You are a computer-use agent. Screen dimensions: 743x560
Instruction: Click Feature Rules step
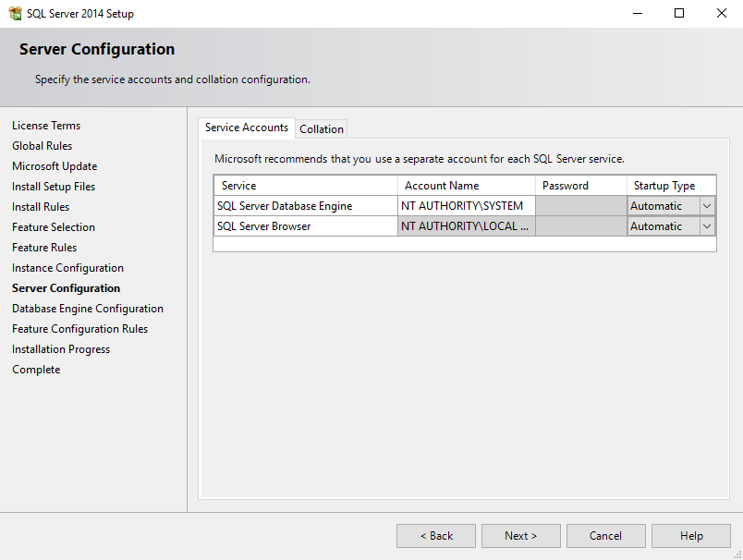[44, 248]
